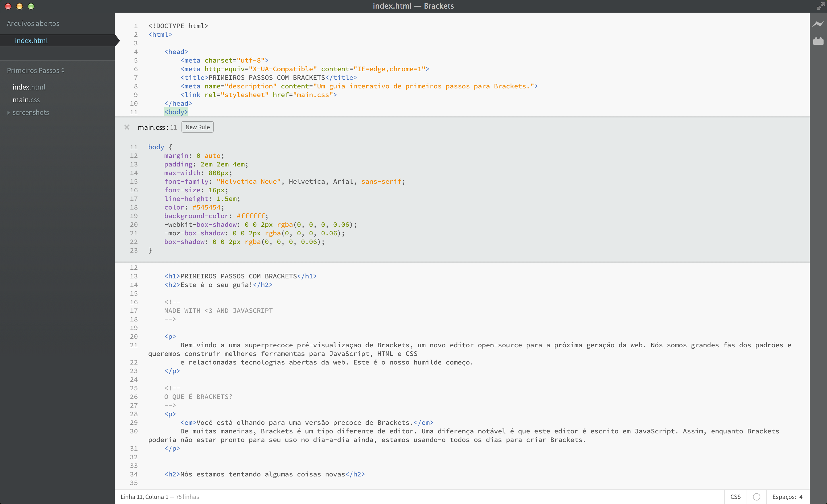Expand the screenshots folder
The height and width of the screenshot is (504, 827).
(30, 113)
